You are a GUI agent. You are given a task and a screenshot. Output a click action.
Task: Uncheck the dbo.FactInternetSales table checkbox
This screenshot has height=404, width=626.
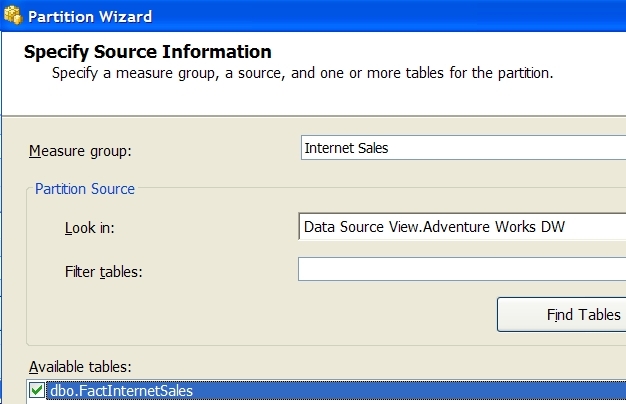(x=37, y=391)
